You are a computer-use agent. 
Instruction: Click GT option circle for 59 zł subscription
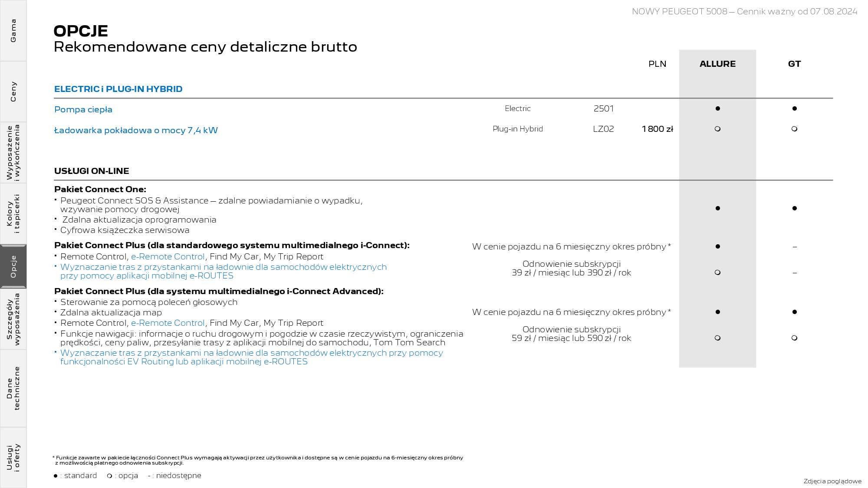click(794, 338)
